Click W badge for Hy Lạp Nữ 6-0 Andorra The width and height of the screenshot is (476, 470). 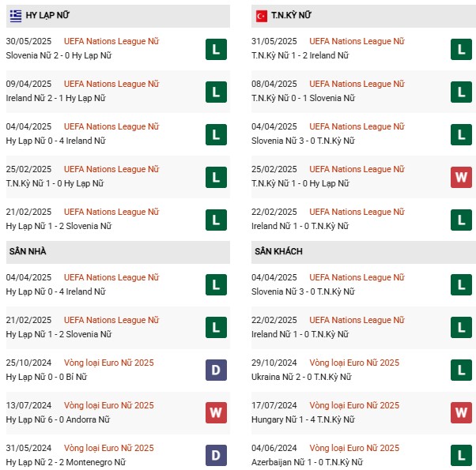[x=216, y=412]
